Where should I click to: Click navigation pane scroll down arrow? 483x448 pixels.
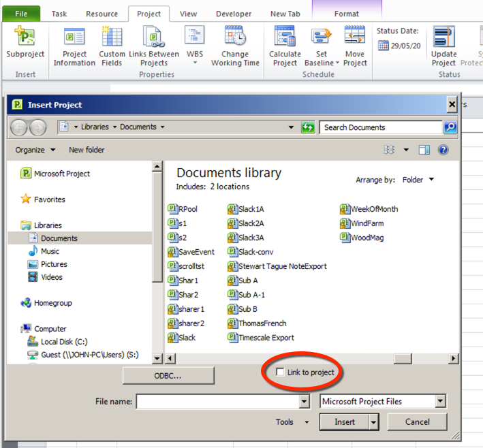coord(157,358)
